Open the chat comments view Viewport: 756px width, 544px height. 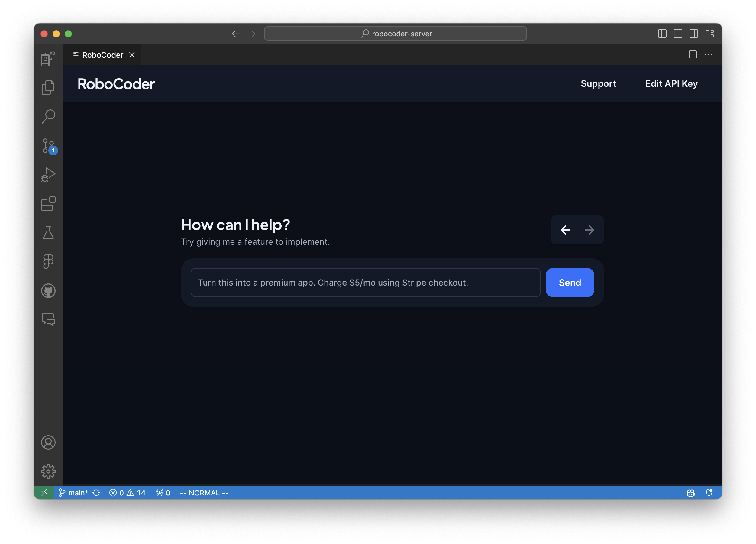coord(48,319)
